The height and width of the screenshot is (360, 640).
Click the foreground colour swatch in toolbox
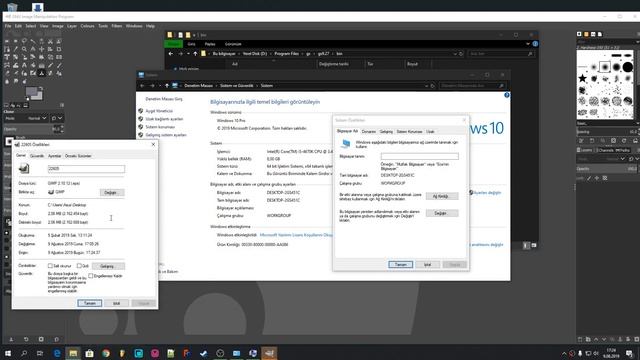coord(31,92)
